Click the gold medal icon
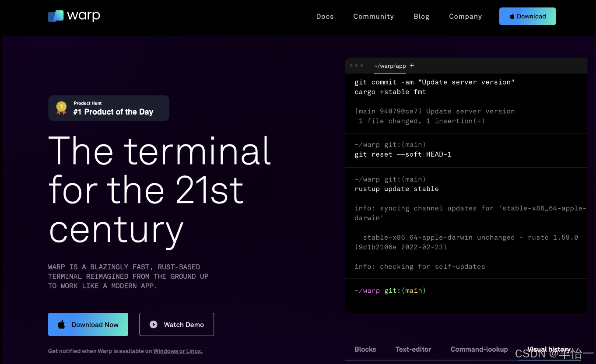 pos(62,108)
